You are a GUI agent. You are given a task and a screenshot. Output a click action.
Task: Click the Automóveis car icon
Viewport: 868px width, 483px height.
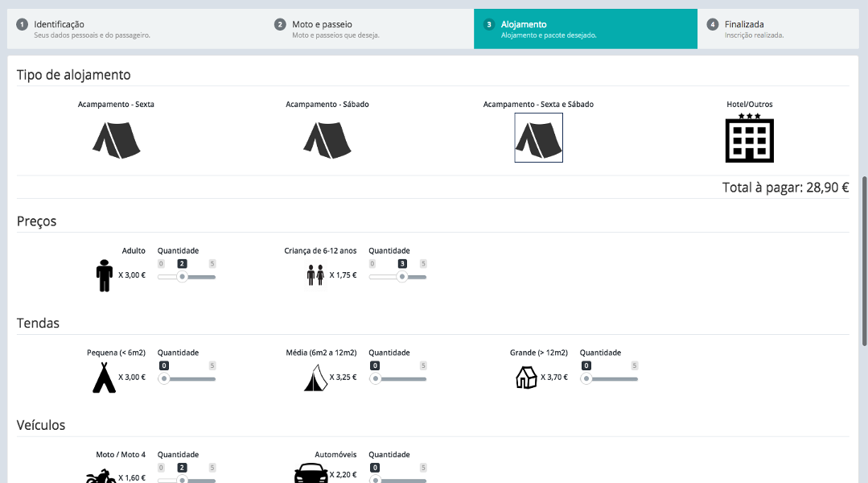(x=311, y=474)
